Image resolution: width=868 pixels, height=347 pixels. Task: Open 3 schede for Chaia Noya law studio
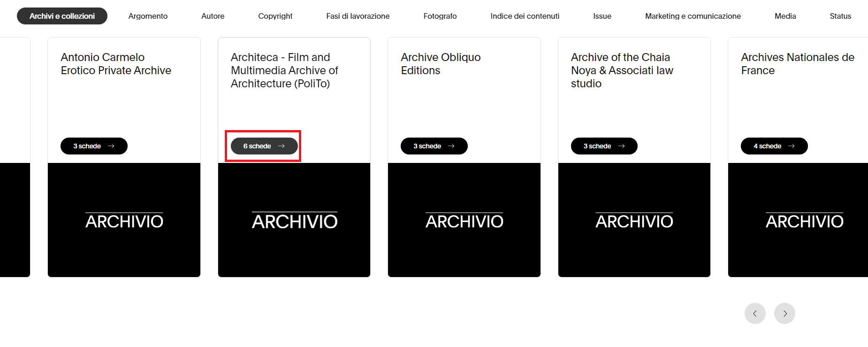pos(604,146)
